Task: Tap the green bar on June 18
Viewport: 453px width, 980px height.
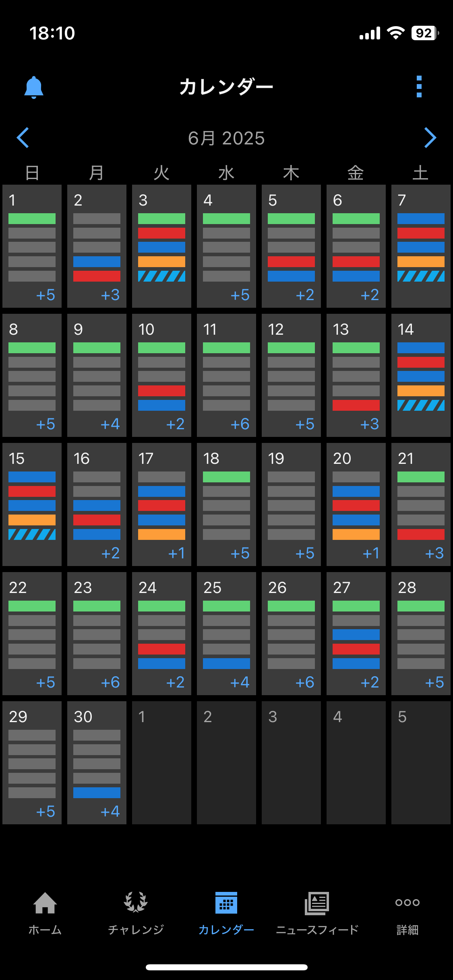Action: coord(226,477)
